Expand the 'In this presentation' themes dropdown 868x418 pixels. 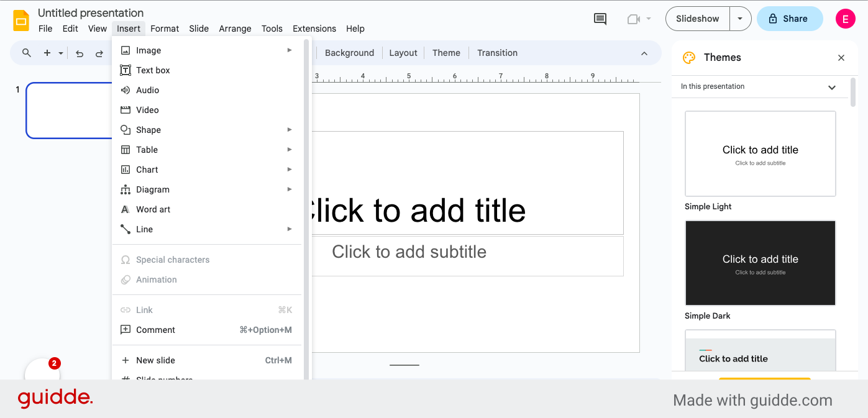pos(832,87)
